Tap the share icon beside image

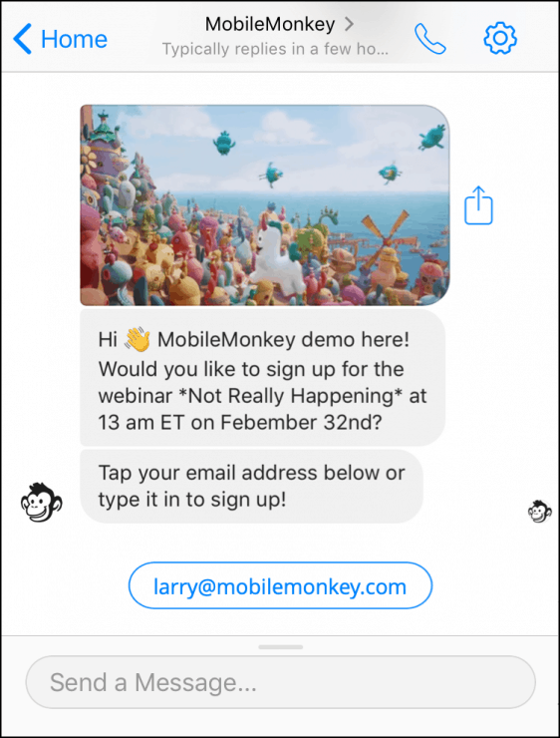(478, 205)
